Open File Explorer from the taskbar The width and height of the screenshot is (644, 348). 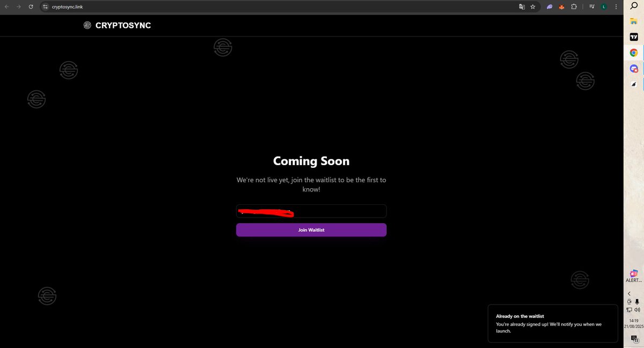(x=633, y=21)
